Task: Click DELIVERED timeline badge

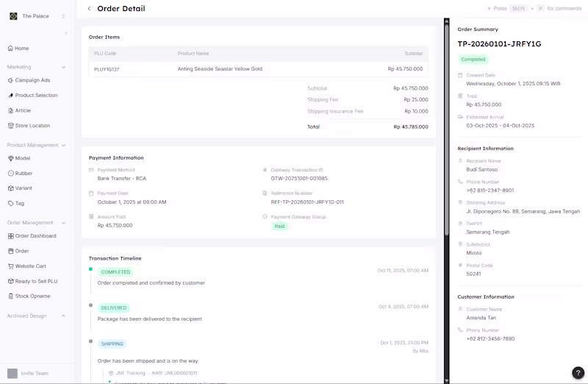Action: tap(114, 307)
